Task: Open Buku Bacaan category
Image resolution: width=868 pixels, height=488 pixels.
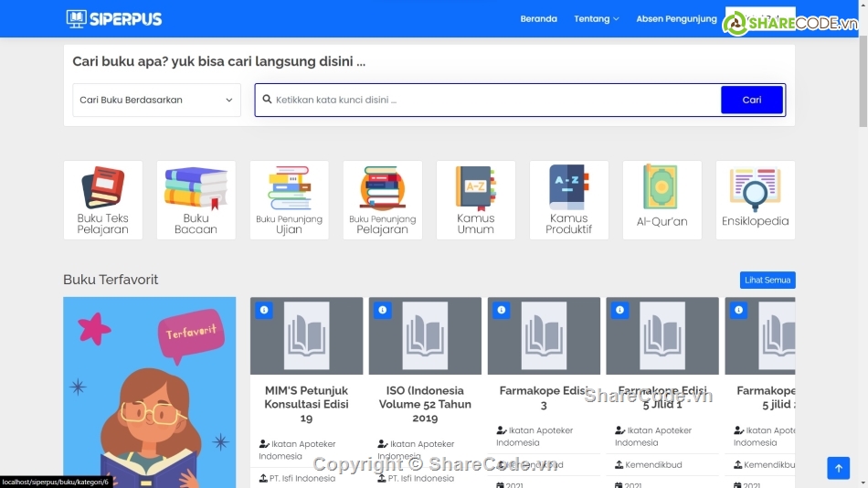Action: point(196,200)
